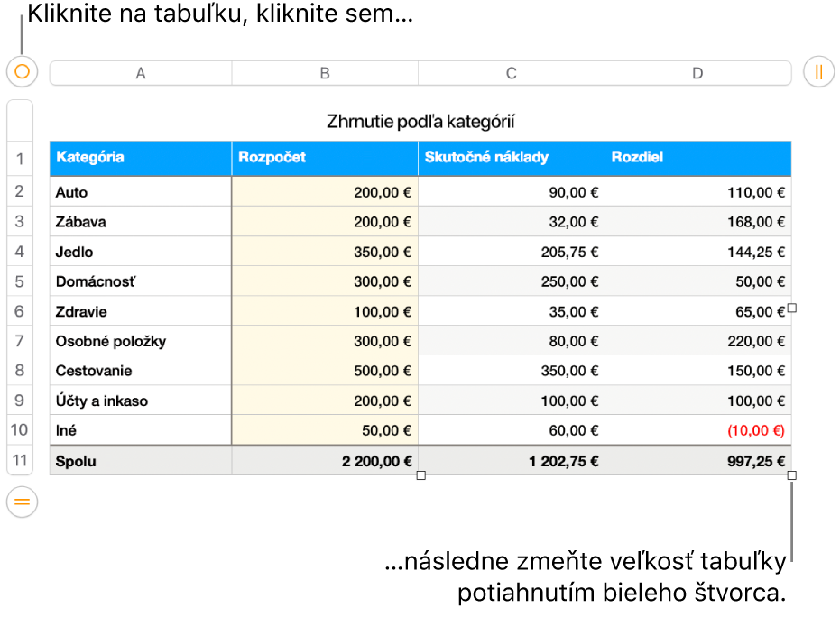
Task: Select the Auto category cell
Action: coord(141,192)
